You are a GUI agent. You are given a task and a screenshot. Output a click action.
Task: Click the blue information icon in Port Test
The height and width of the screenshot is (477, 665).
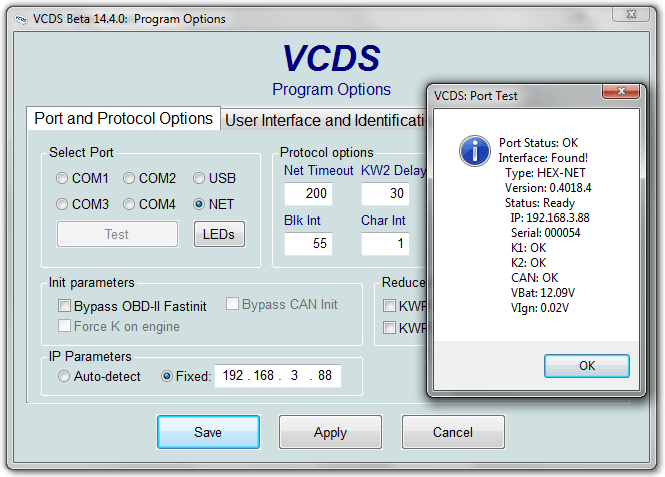475,151
